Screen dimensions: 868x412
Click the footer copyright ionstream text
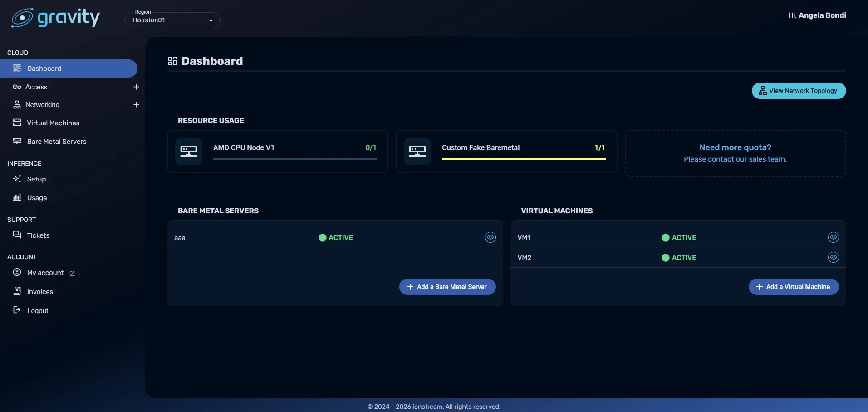point(434,407)
